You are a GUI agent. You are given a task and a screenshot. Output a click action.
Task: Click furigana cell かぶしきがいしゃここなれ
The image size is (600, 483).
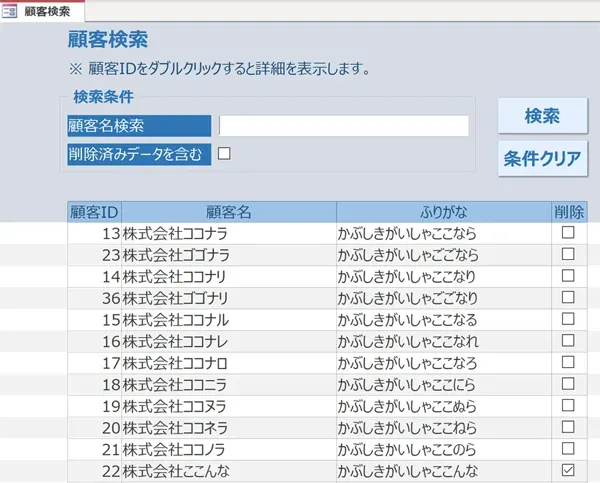point(444,341)
